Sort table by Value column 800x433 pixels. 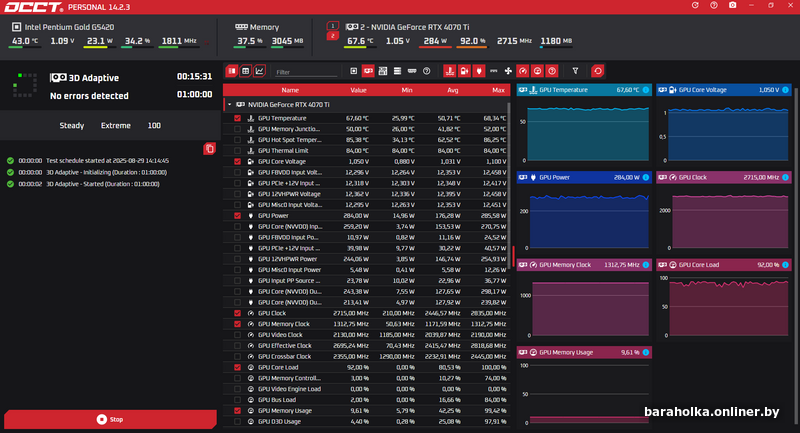pos(358,90)
